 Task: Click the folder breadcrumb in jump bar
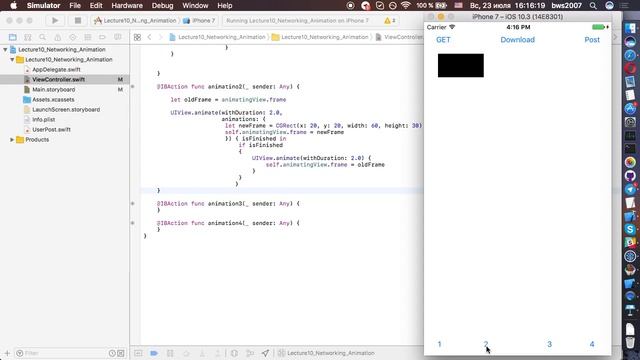pyautogui.click(x=320, y=37)
